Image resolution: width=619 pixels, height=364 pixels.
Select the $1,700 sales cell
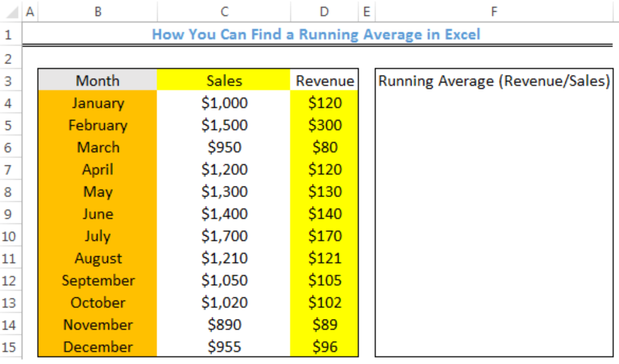pyautogui.click(x=223, y=236)
